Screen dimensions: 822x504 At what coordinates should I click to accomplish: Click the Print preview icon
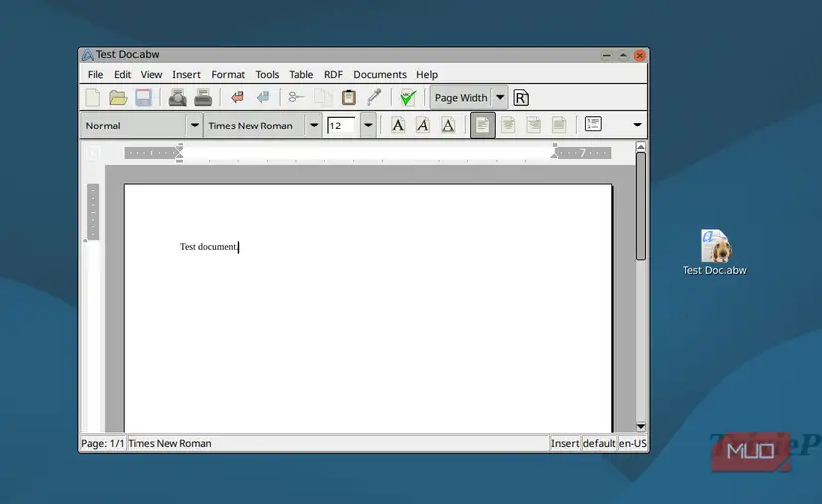[177, 98]
